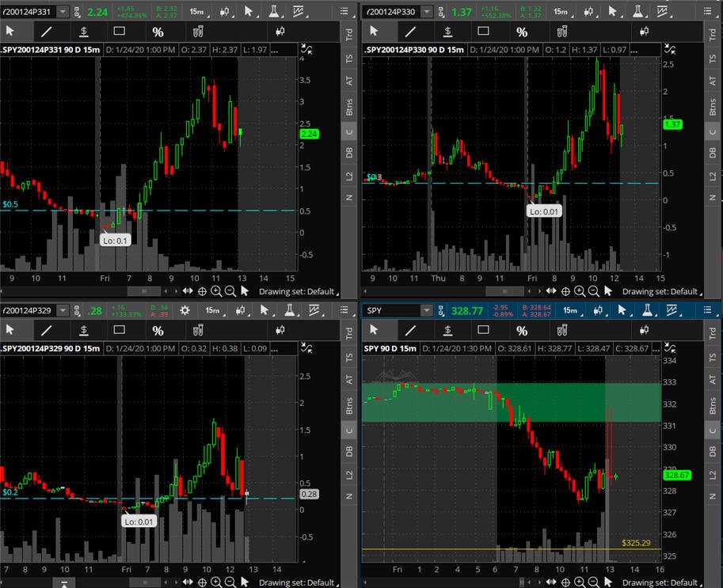Select the rectangle drawing tool in bottom-left chart

pos(120,330)
